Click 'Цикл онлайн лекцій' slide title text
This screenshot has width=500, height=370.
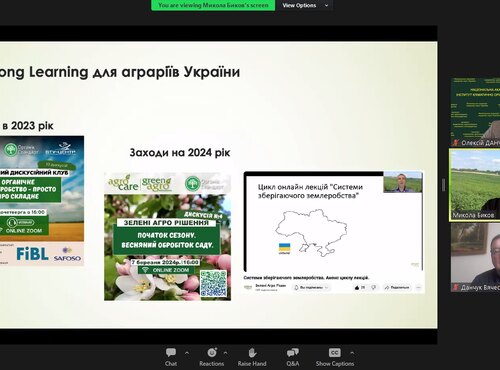[x=310, y=191]
